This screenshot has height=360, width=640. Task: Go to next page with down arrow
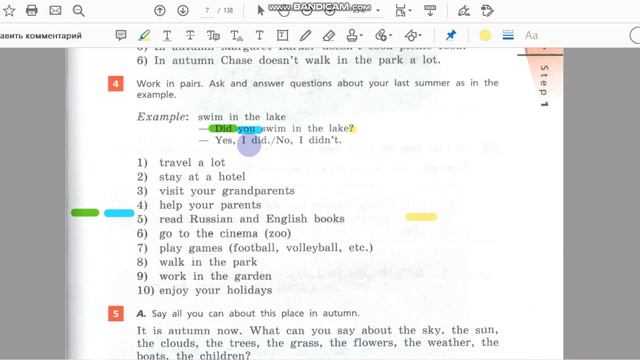click(x=183, y=10)
